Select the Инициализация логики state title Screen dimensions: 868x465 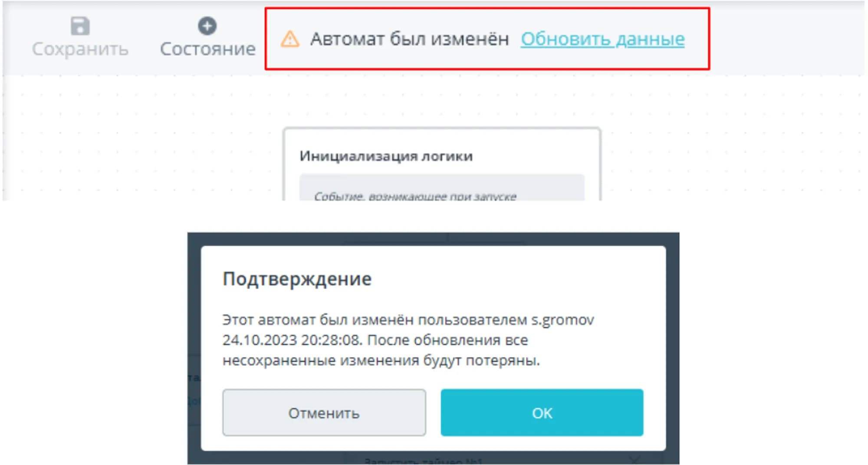(386, 156)
